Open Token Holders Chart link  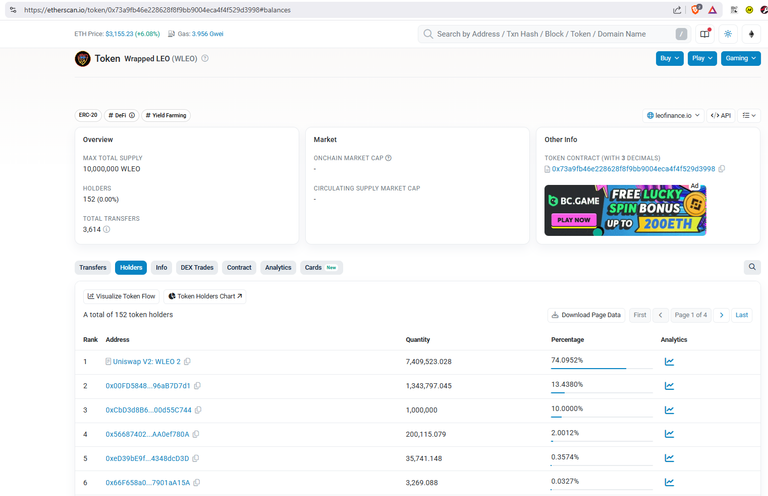(205, 296)
